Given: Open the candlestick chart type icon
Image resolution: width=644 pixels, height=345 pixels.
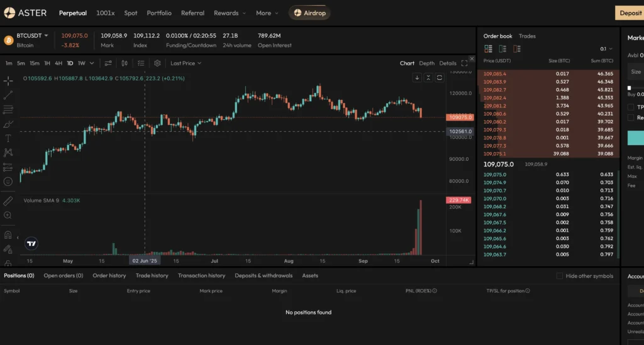Looking at the screenshot, I should point(125,63).
